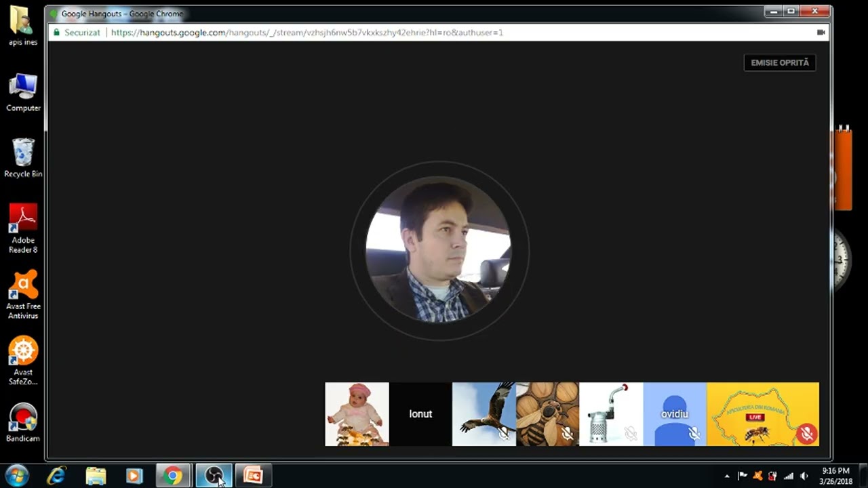Open the volume speaker tray icon
The image size is (868, 488).
pos(804,476)
